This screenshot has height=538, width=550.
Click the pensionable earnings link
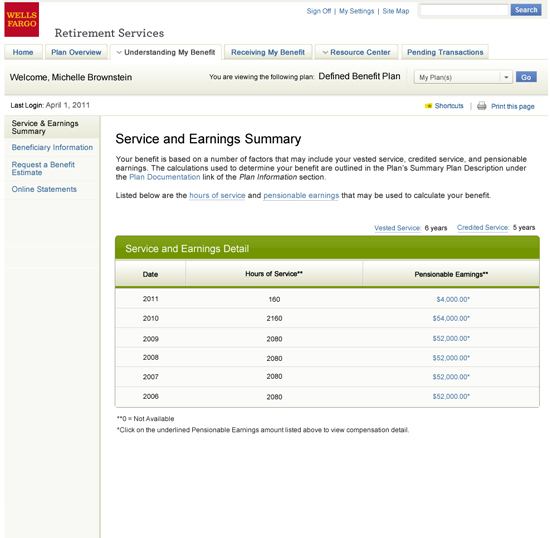click(x=301, y=195)
